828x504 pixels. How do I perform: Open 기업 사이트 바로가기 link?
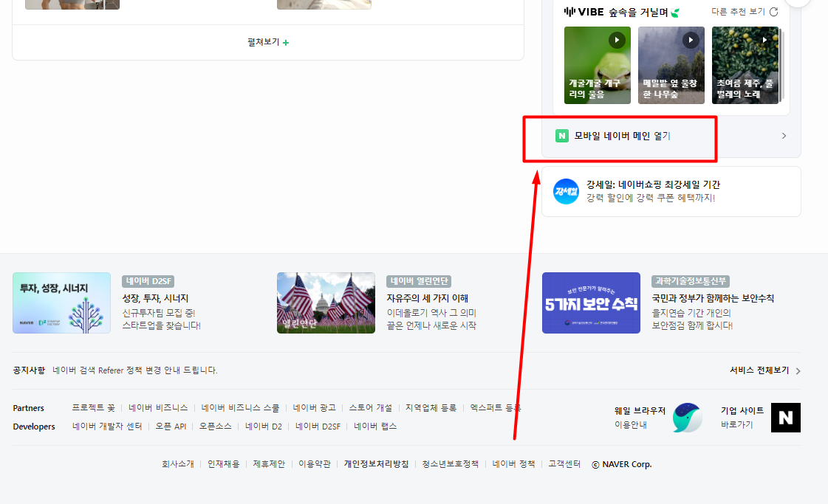pos(742,418)
